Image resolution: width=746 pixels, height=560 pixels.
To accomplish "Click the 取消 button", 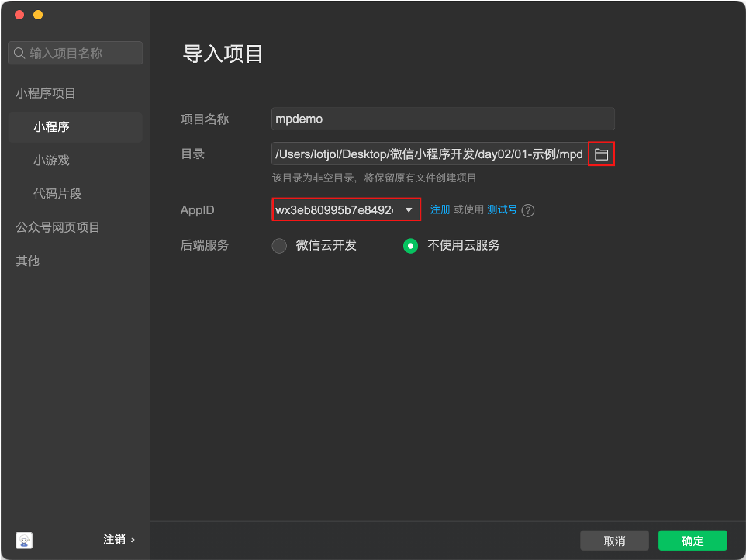I will click(x=614, y=541).
